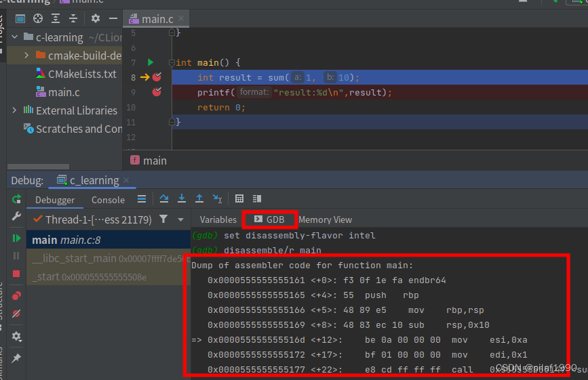Toggle Mute Breakpoints in debug sidebar
The image size is (588, 380).
pos(16,314)
